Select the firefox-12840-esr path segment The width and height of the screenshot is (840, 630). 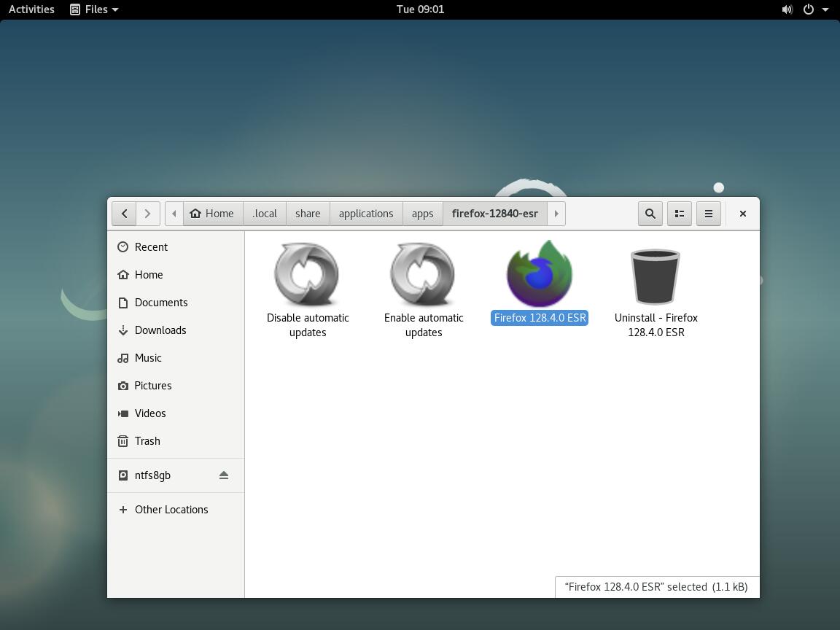[x=495, y=214]
